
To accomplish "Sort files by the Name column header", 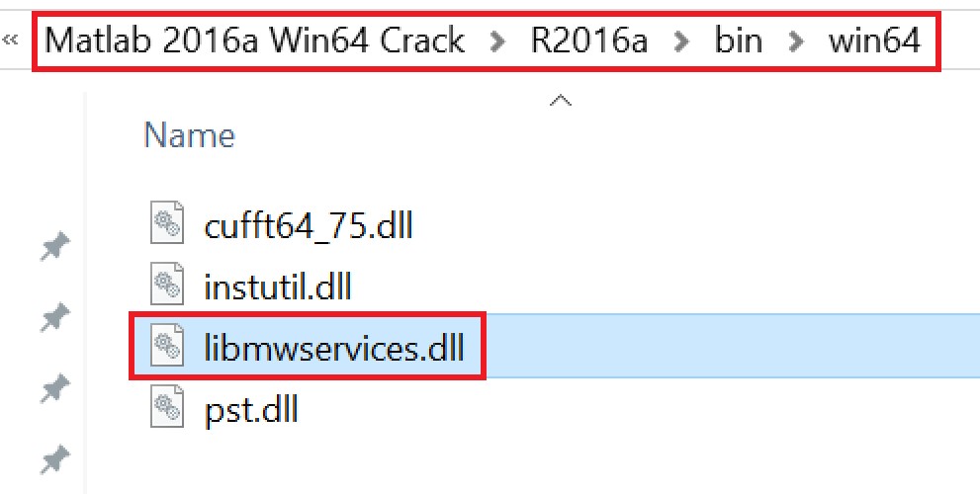I will click(x=190, y=134).
